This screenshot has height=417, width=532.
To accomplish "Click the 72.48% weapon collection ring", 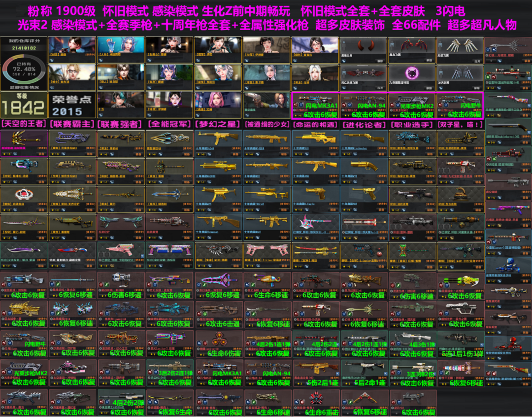I will click(24, 69).
